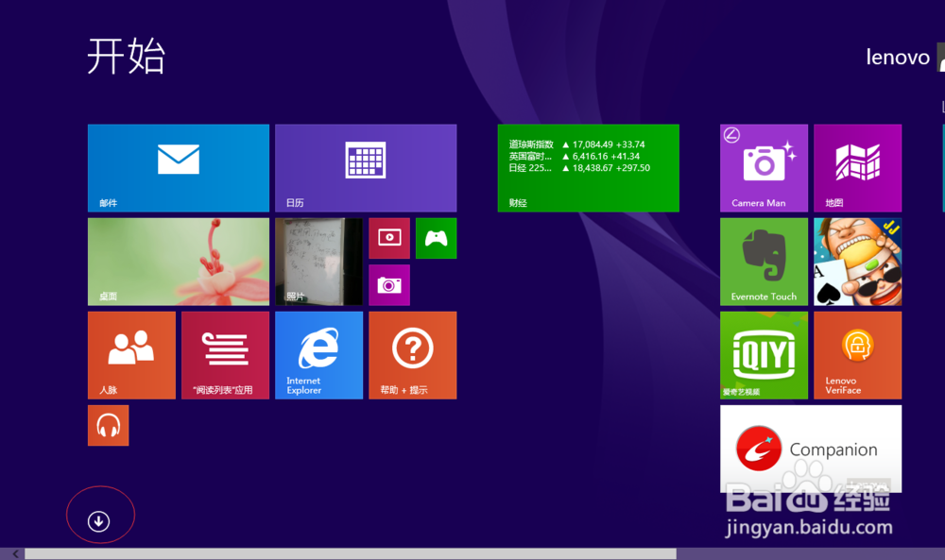945x560 pixels.
Task: Expand the all-apps list with the down arrow
Action: [100, 516]
